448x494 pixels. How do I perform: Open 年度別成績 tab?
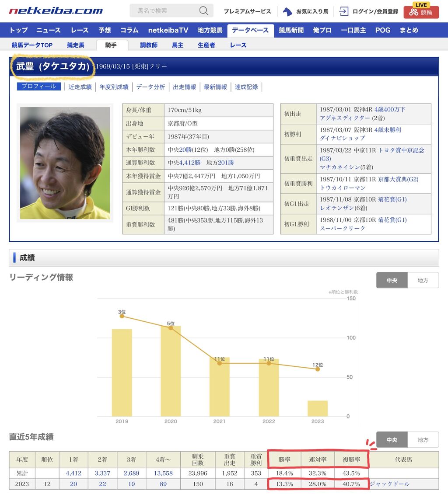[114, 87]
